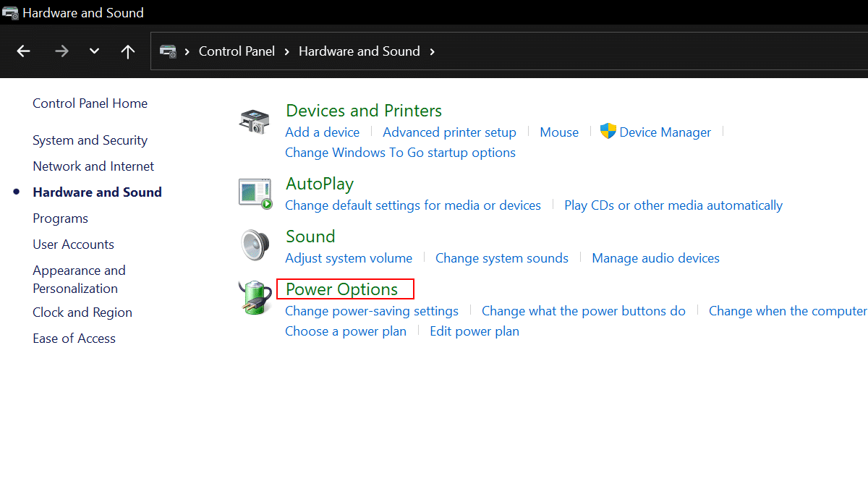Screen dimensions: 868x481
Task: Open the Power Options heading link
Action: pyautogui.click(x=341, y=289)
